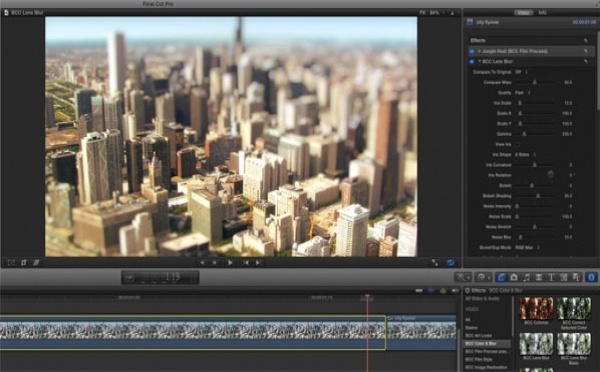Reset the BCC Lens Blur effect arrow
This screenshot has width=600, height=372.
click(585, 61)
